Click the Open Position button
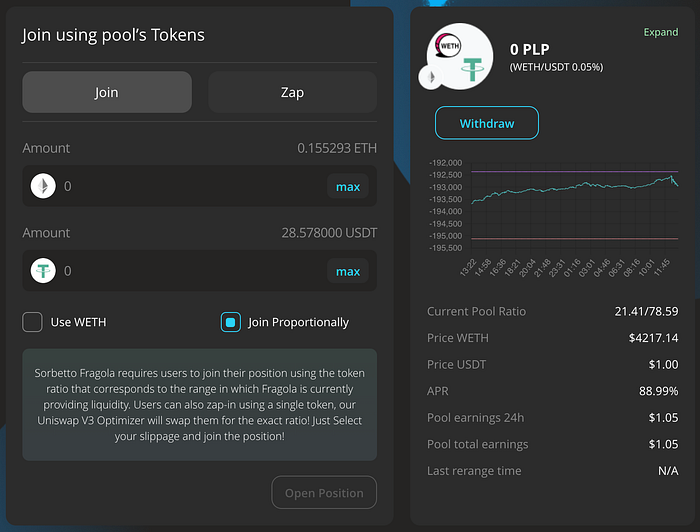 click(324, 493)
